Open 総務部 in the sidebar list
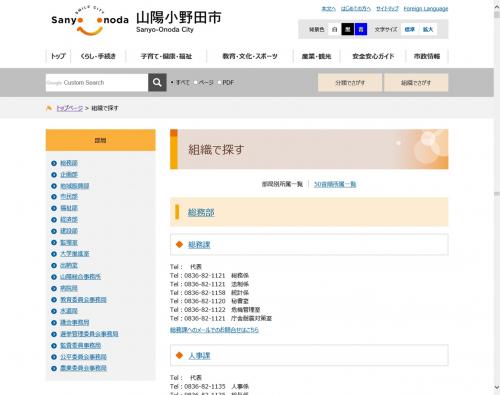500x395 pixels. (69, 163)
